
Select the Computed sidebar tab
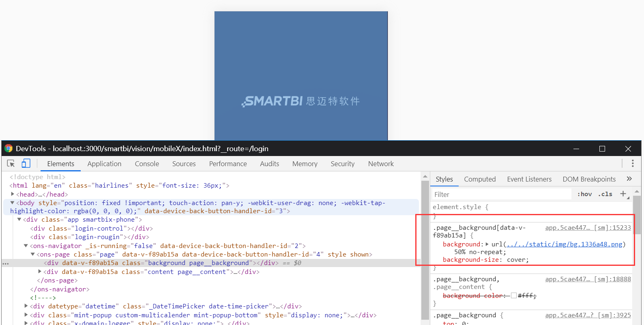(x=480, y=179)
